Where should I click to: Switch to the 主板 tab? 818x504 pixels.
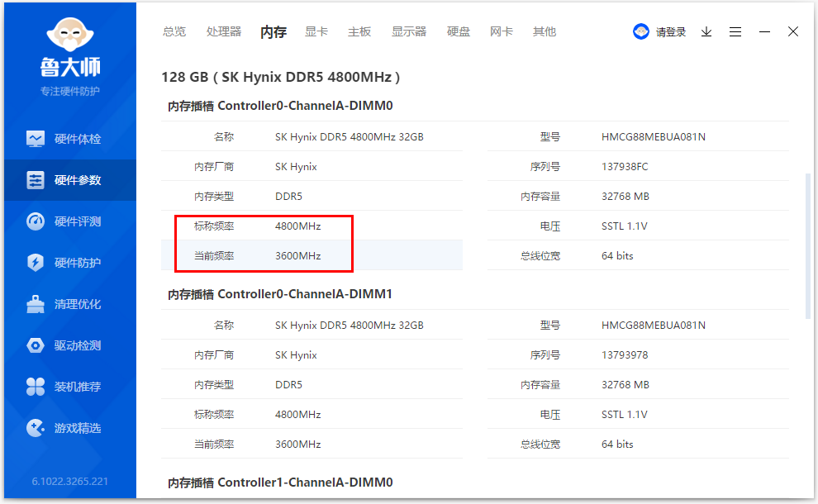[x=359, y=31]
